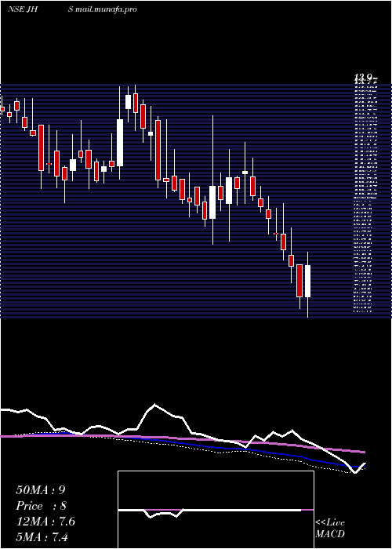Click the 'mail.munafa.pro' watermark text
Image resolution: width=392 pixels, height=549 pixels.
point(106,9)
